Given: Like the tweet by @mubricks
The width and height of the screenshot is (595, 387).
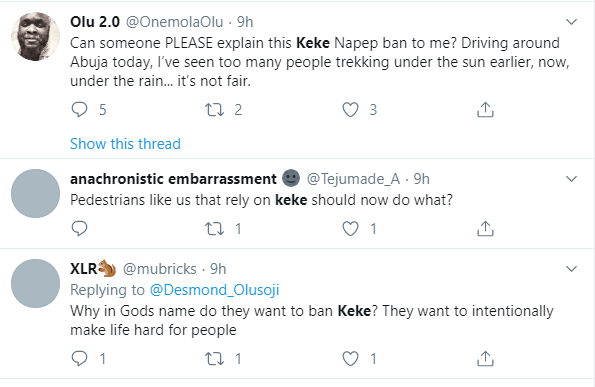Looking at the screenshot, I should pos(350,358).
